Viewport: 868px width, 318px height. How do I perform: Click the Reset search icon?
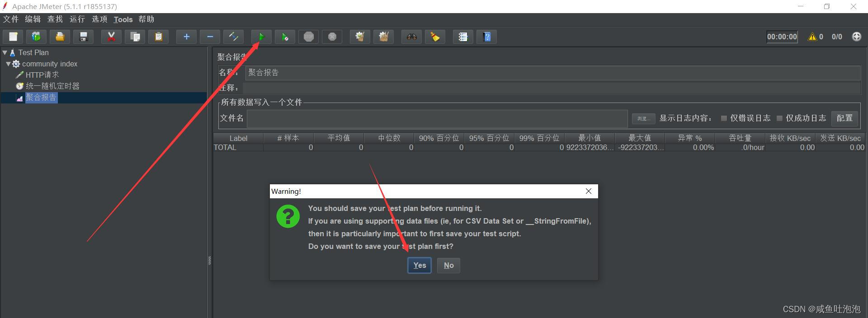pyautogui.click(x=435, y=37)
